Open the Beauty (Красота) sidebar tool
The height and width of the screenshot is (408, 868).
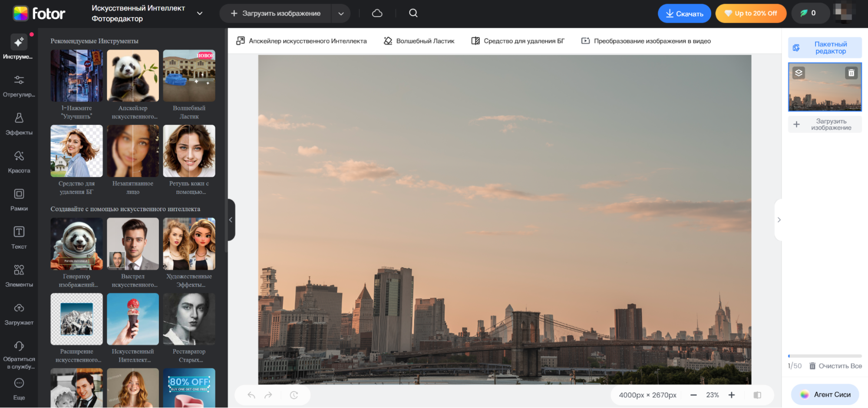point(19,161)
